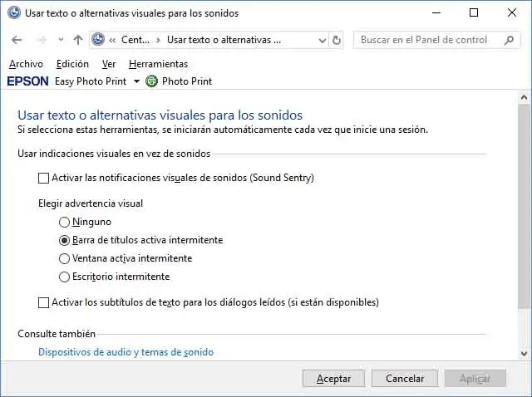Enable Sound Sentry visual notifications checkbox
Viewport: 532px width, 397px height.
point(44,178)
